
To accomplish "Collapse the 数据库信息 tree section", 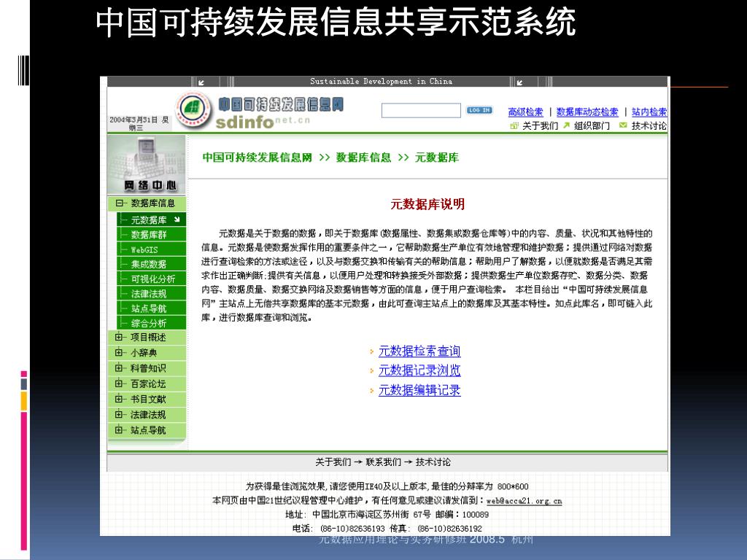I will (x=119, y=203).
